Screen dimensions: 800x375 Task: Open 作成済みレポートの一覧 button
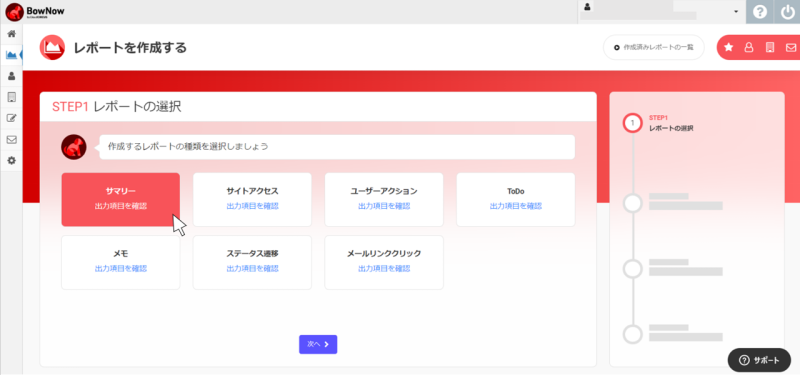click(x=654, y=47)
